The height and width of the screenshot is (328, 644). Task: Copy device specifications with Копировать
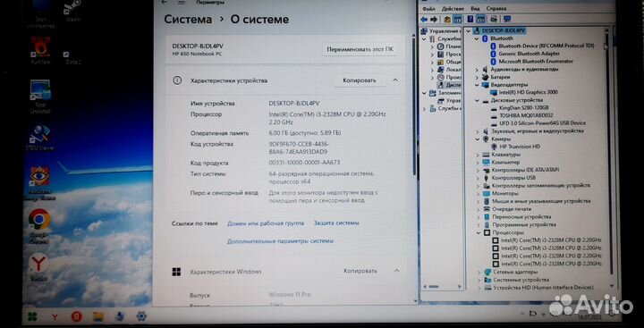(359, 80)
